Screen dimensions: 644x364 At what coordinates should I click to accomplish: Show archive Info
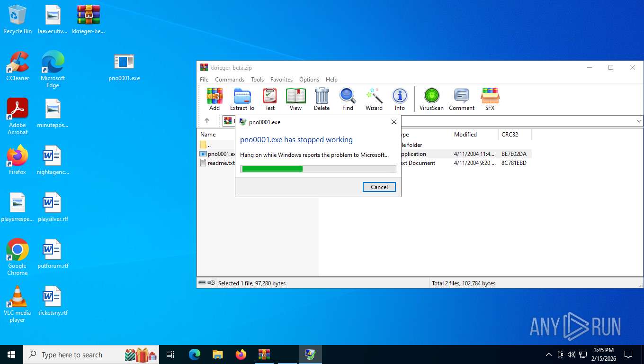[400, 100]
